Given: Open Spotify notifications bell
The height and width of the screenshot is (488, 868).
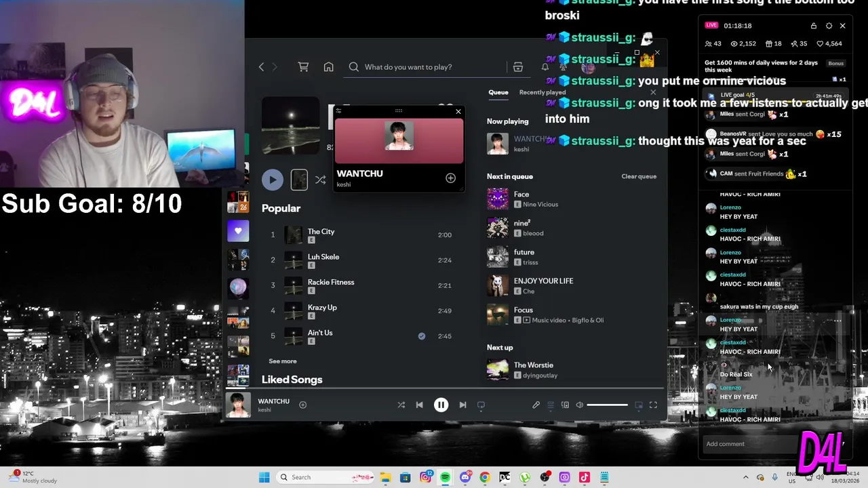Looking at the screenshot, I should [x=545, y=67].
